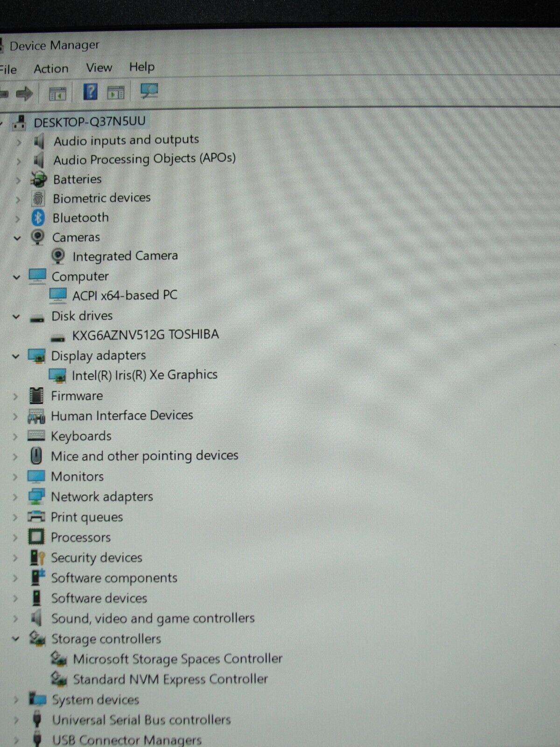Select the KXG6AZNV512G TOSHIBA disk drive

click(145, 335)
